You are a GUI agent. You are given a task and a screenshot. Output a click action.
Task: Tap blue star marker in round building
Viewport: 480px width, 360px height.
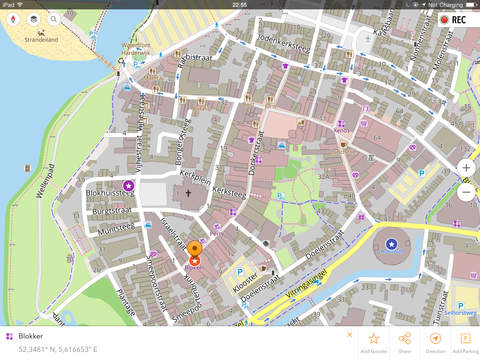391,244
